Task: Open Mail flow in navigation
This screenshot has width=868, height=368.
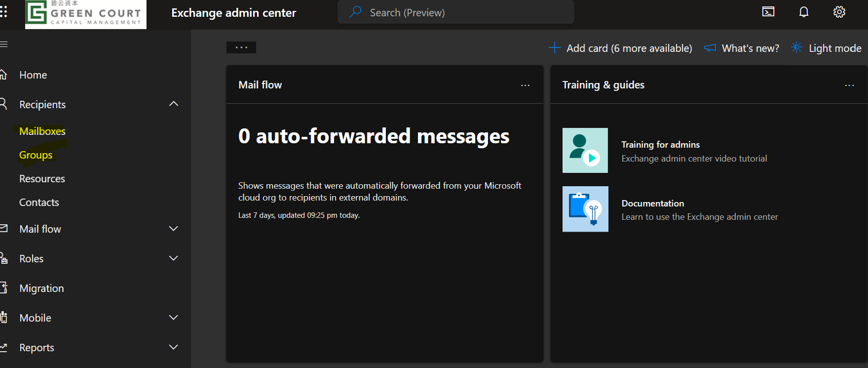Action: tap(40, 229)
